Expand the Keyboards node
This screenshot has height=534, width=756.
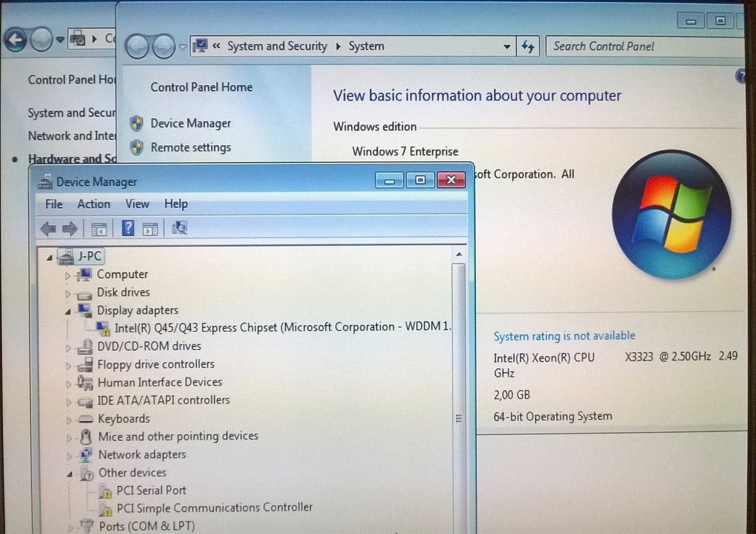(x=69, y=420)
